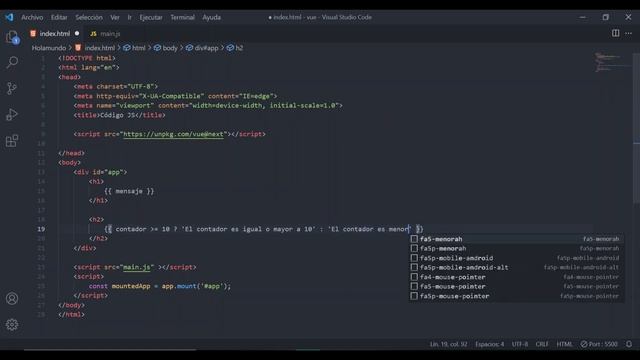Choose fa5p-mobile-android-alt suggestion

(x=516, y=267)
